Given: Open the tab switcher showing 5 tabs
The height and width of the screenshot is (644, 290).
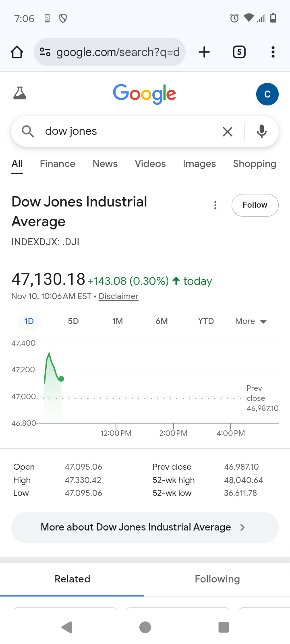Looking at the screenshot, I should tap(239, 52).
